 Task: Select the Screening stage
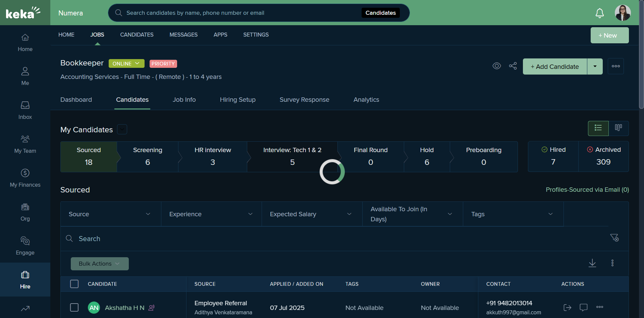148,157
